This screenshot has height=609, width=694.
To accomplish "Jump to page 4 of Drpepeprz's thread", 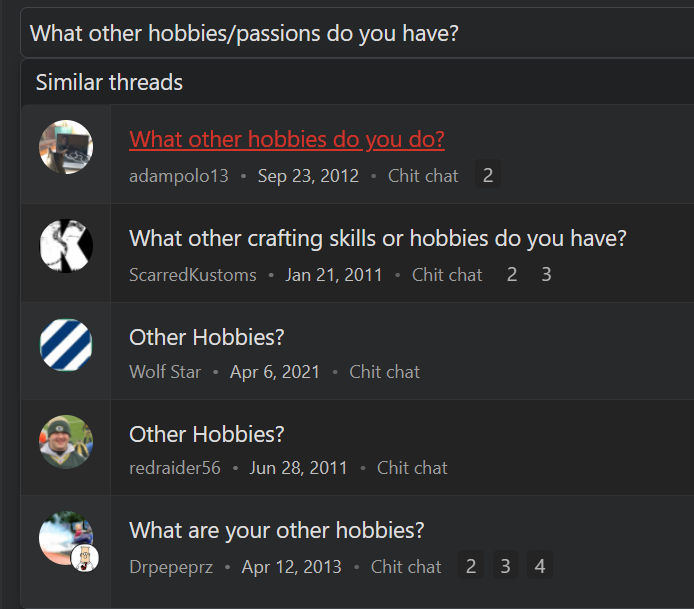I will (540, 566).
